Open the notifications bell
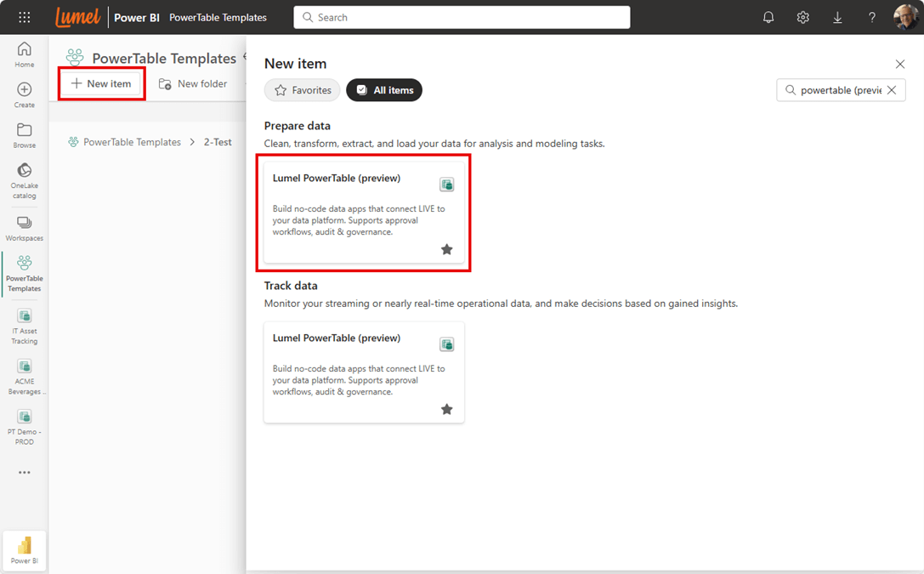Image resolution: width=924 pixels, height=574 pixels. pyautogui.click(x=768, y=17)
